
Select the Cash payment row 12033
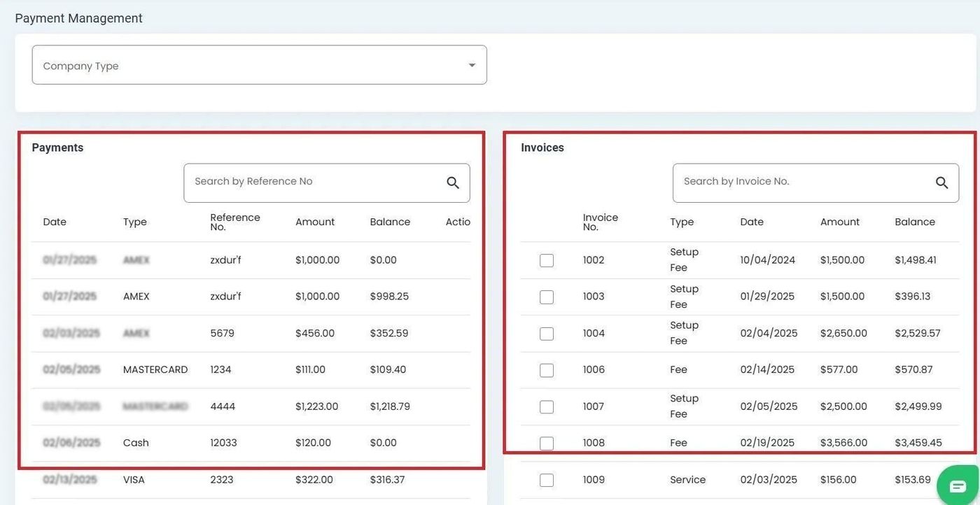click(223, 443)
